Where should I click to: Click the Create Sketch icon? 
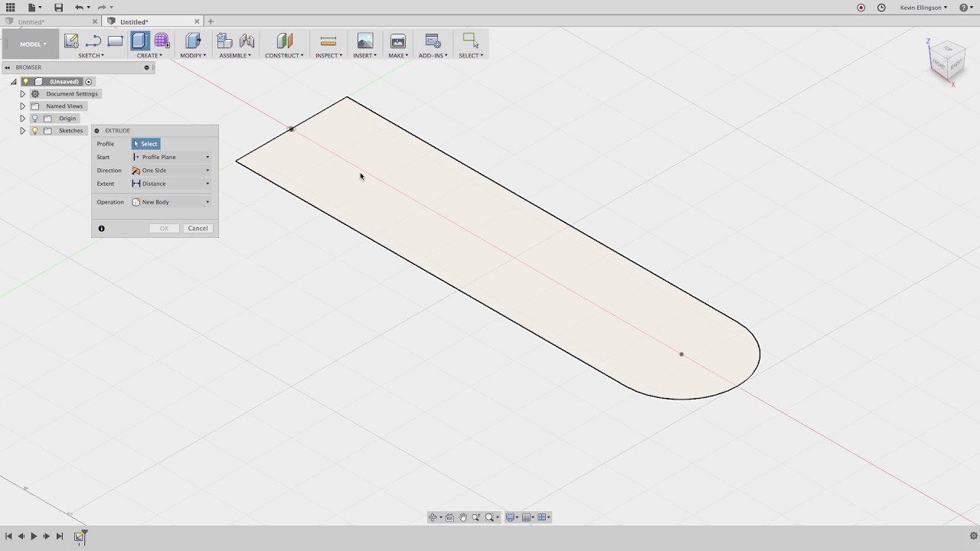click(71, 41)
